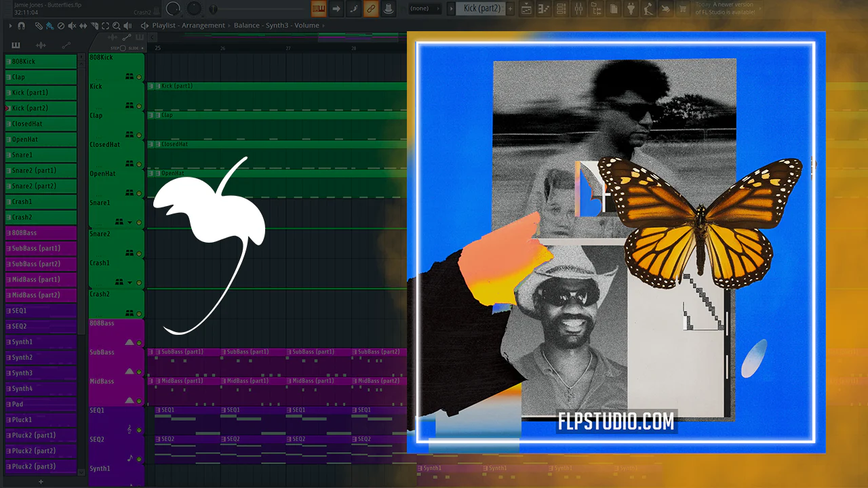Select the Delete tool circle-slash icon
Image resolution: width=868 pixels, height=488 pixels.
coord(61,26)
